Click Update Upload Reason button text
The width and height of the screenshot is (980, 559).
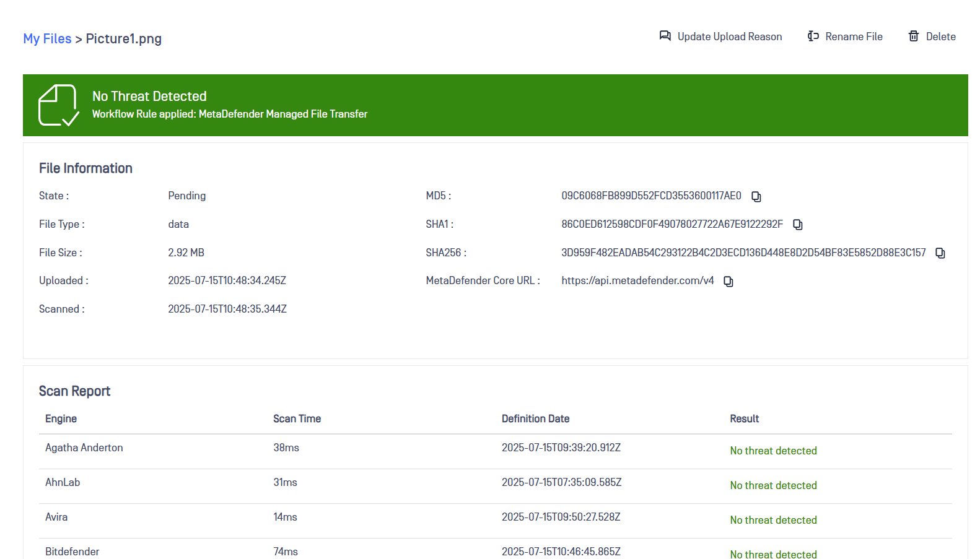pyautogui.click(x=730, y=37)
